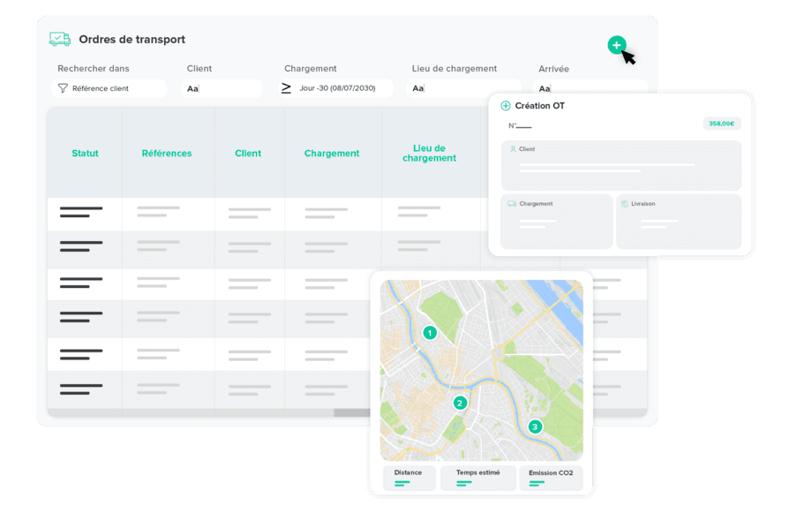
Task: Click the truck icon in the Chargement card
Action: pos(512,203)
